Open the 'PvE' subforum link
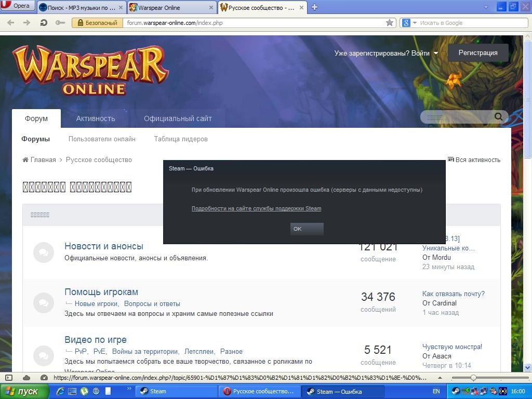Screen dimensions: 532x399 99,352
